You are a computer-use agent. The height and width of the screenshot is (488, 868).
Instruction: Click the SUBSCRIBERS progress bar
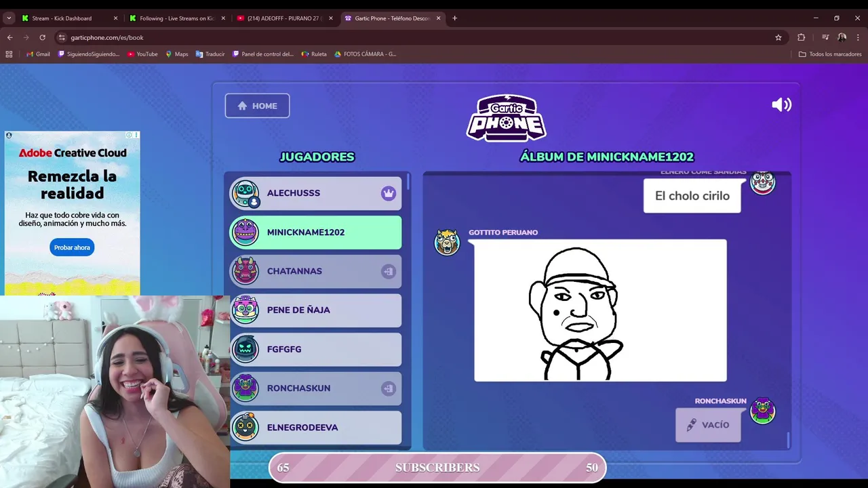point(437,468)
